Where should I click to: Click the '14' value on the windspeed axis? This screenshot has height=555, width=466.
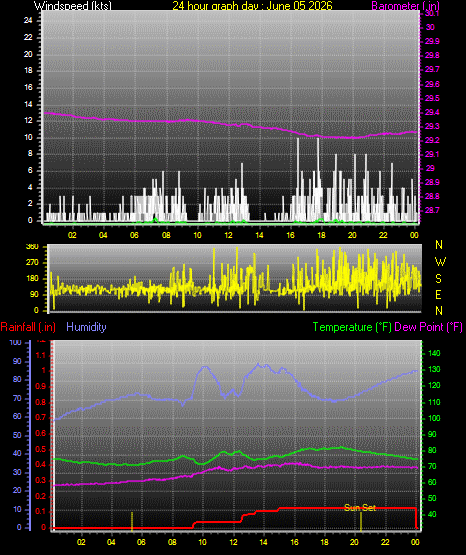tap(28, 104)
